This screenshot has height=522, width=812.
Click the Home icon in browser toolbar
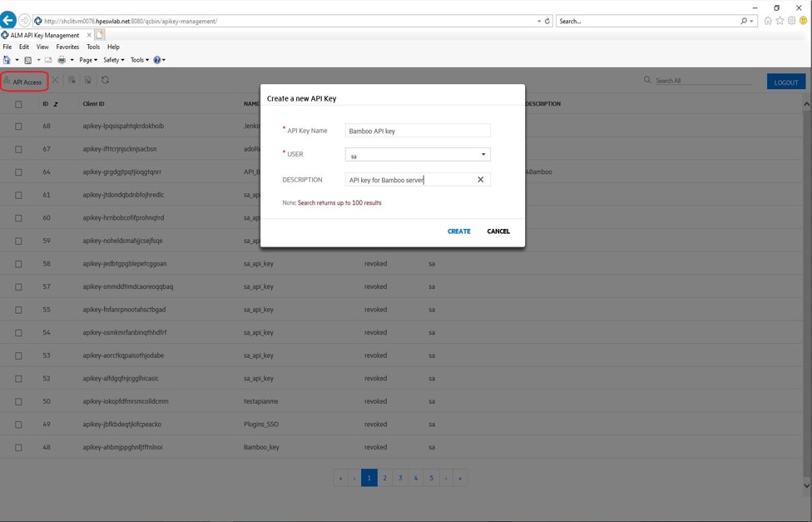[7, 58]
